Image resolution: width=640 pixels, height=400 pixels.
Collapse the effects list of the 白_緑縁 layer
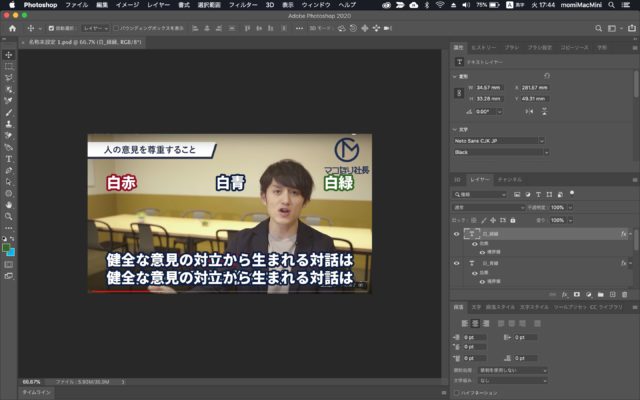click(x=631, y=234)
